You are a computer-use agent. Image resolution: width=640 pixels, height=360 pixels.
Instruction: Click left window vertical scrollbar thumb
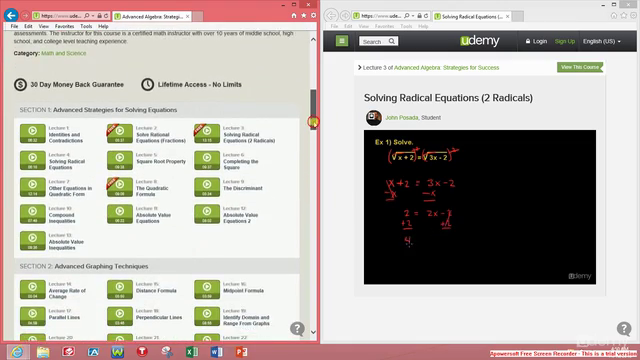pyautogui.click(x=313, y=109)
